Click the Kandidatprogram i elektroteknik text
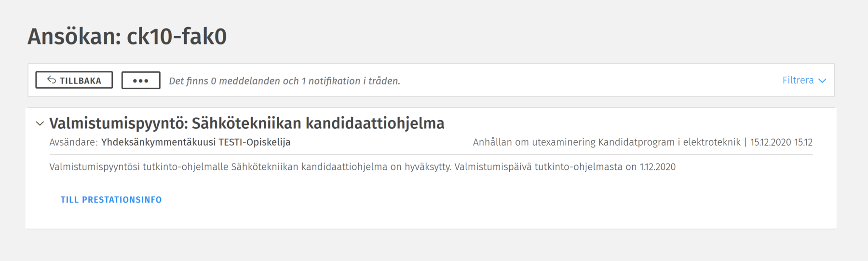Viewport: 868px width, 261px height. pos(669,142)
